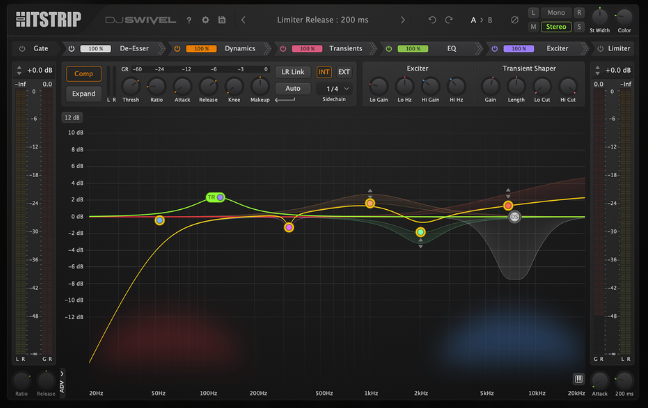The image size is (648, 408).
Task: Open settings gear icon
Action: tap(205, 20)
